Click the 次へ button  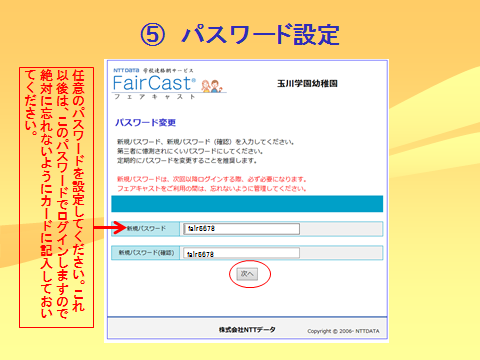point(247,274)
